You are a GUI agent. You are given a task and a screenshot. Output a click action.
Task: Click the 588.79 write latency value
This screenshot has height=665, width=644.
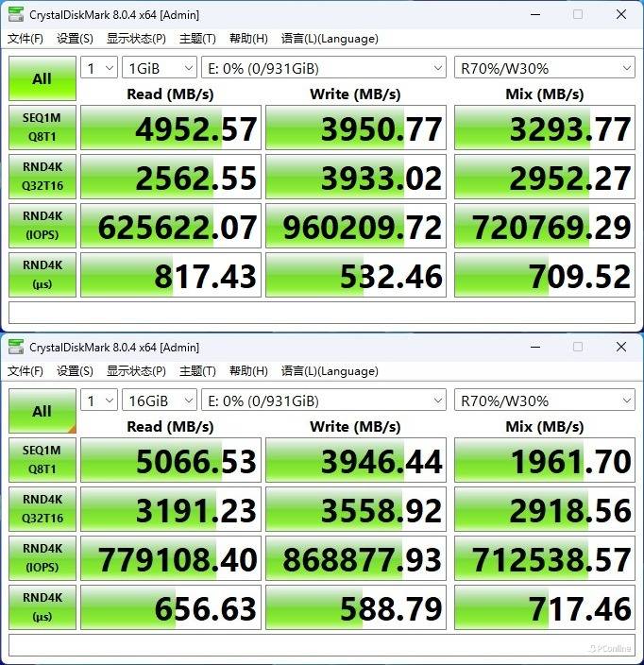356,607
